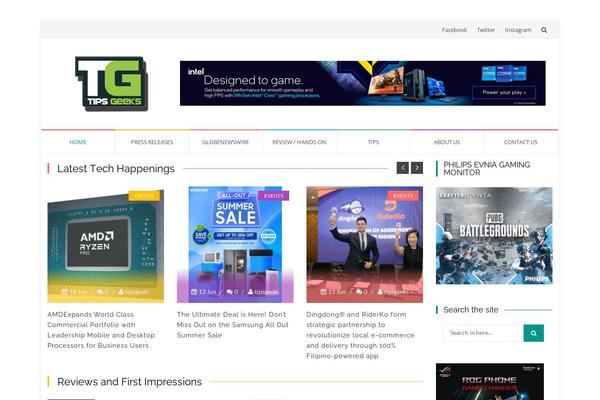Viewport: 600px width, 400px height.
Task: Click the teal search submit button
Action: [533, 333]
